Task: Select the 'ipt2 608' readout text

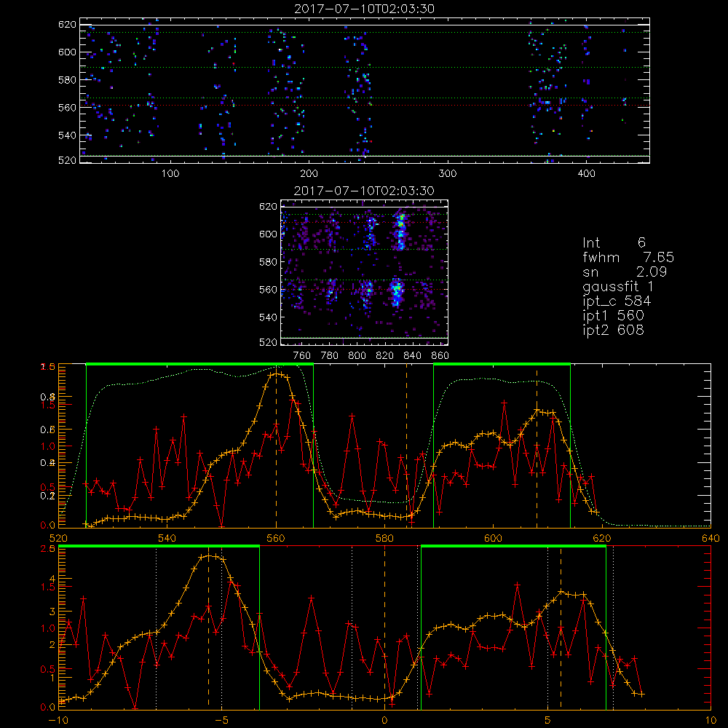Action: pyautogui.click(x=613, y=330)
